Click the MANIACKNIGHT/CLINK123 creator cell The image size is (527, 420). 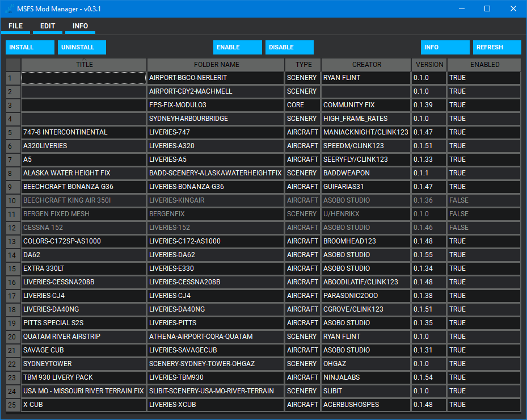[366, 132]
